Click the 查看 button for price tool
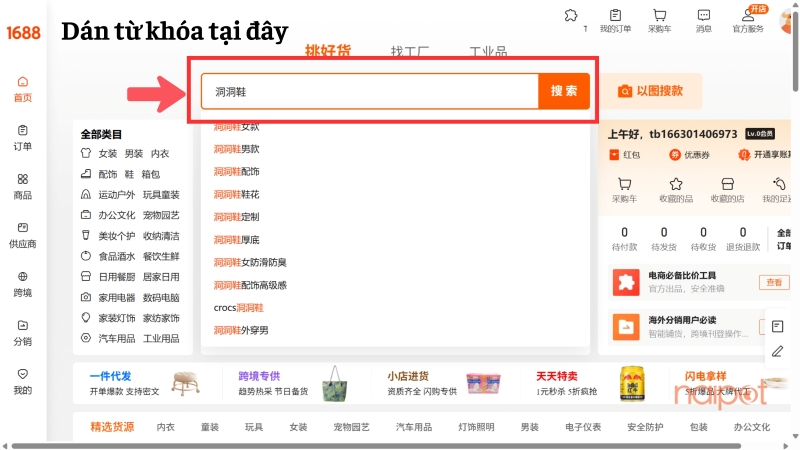 point(774,282)
